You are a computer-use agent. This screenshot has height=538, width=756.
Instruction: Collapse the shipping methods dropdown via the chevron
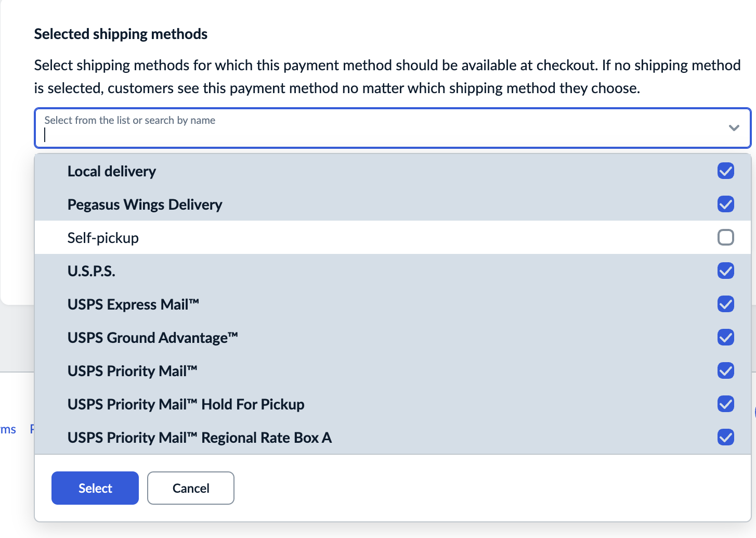(x=734, y=127)
